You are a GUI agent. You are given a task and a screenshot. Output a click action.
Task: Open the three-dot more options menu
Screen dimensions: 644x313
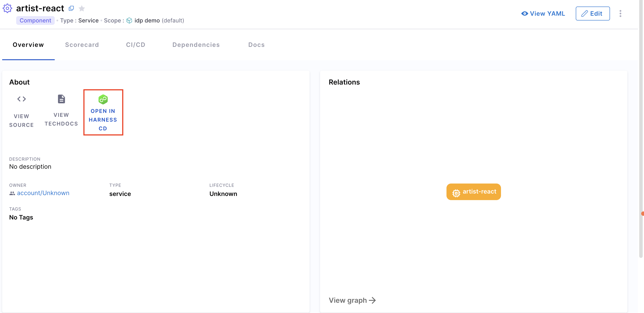(620, 14)
